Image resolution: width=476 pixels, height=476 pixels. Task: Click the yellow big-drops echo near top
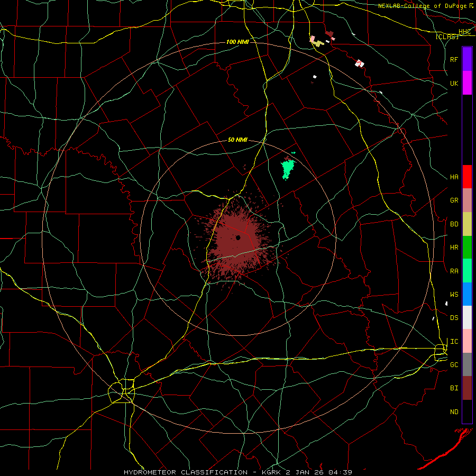[318, 44]
